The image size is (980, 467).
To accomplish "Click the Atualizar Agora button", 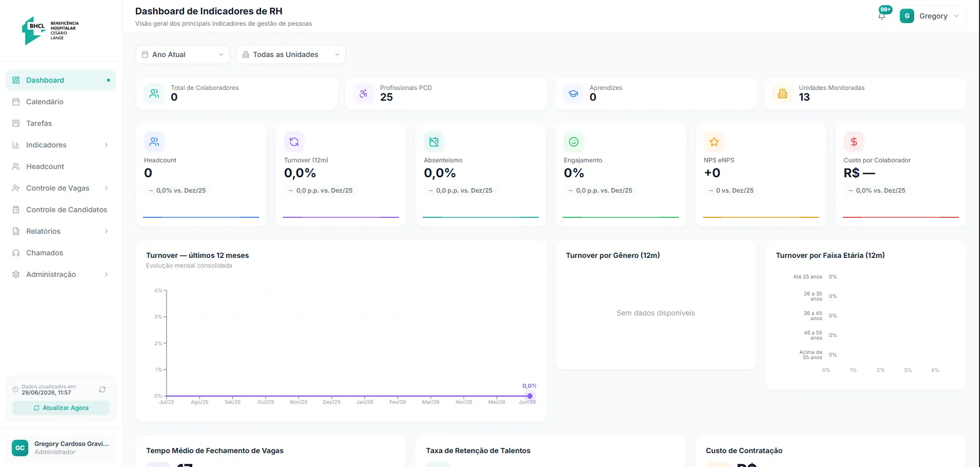I will click(61, 408).
